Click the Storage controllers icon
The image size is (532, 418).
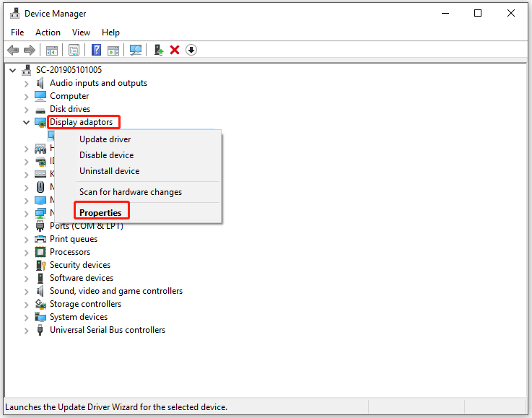coord(40,304)
